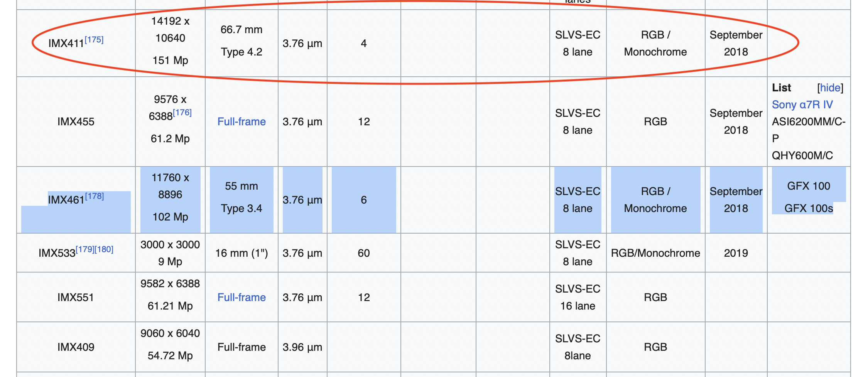Open citation 175 next to IMX411

coord(94,40)
